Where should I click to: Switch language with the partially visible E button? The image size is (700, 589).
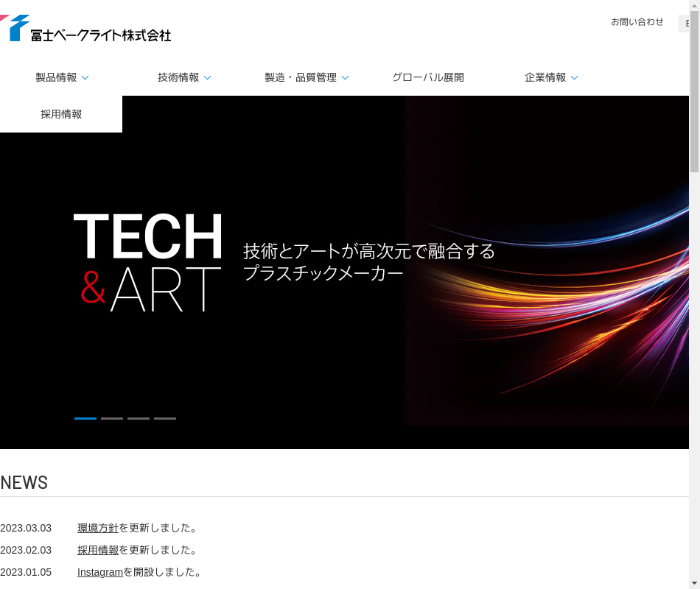point(685,24)
